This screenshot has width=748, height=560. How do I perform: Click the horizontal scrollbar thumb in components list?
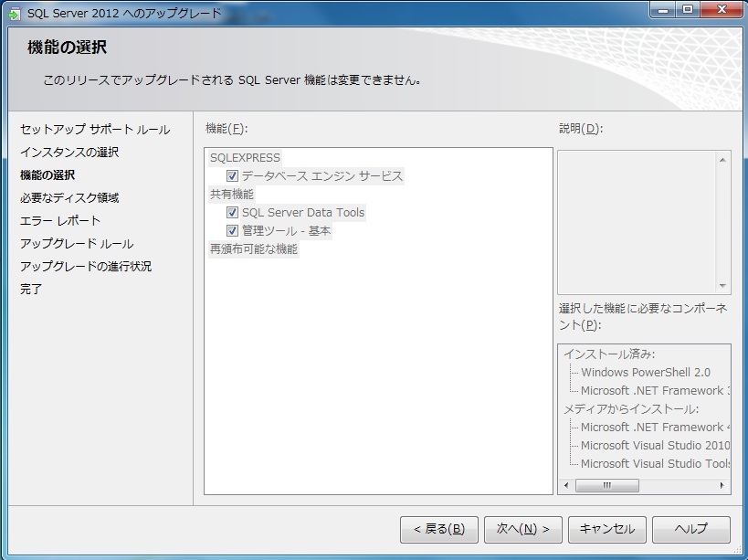coord(606,486)
